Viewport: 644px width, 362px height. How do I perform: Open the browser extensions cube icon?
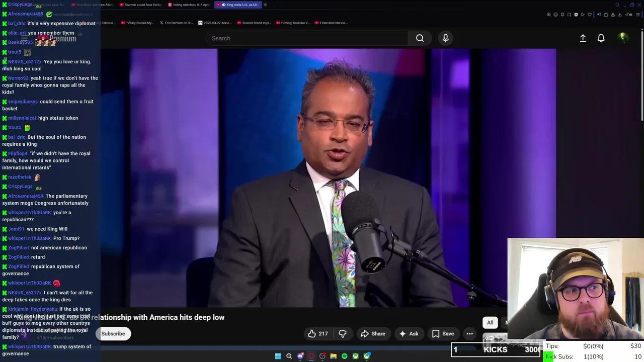coord(606,15)
